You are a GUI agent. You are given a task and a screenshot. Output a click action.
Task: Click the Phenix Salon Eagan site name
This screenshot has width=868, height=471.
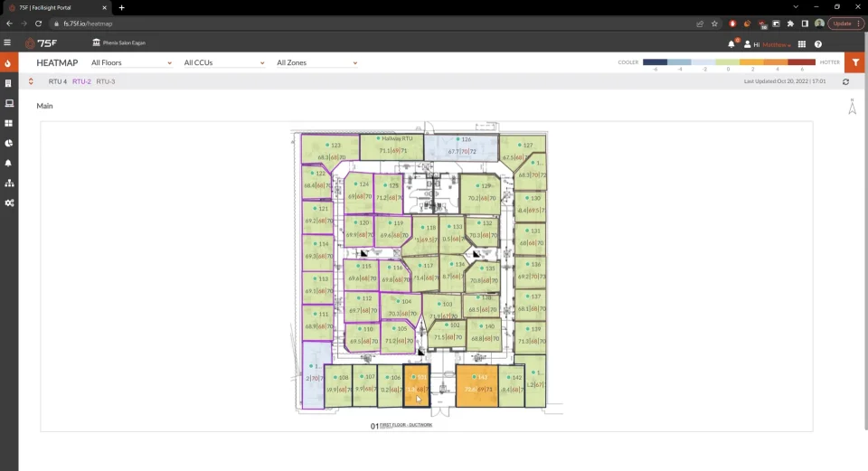[124, 42]
